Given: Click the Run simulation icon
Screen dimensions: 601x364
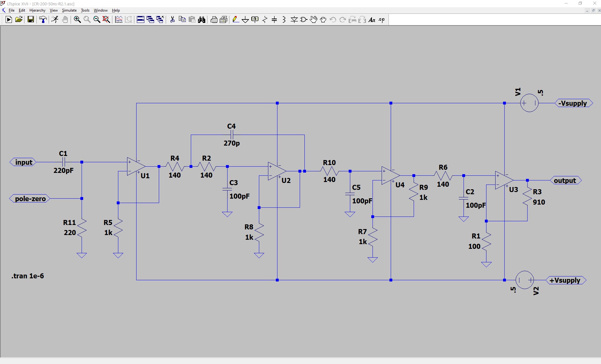Looking at the screenshot, I should click(x=9, y=20).
